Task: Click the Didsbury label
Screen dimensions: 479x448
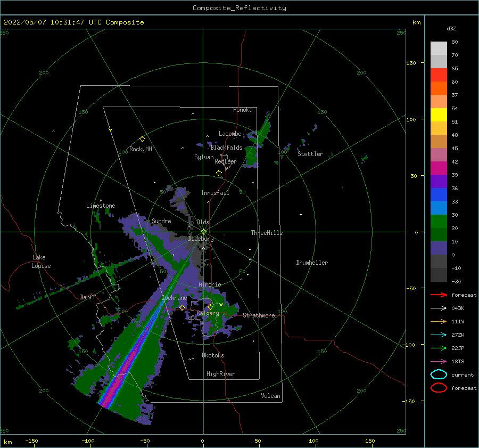Action: 201,239
